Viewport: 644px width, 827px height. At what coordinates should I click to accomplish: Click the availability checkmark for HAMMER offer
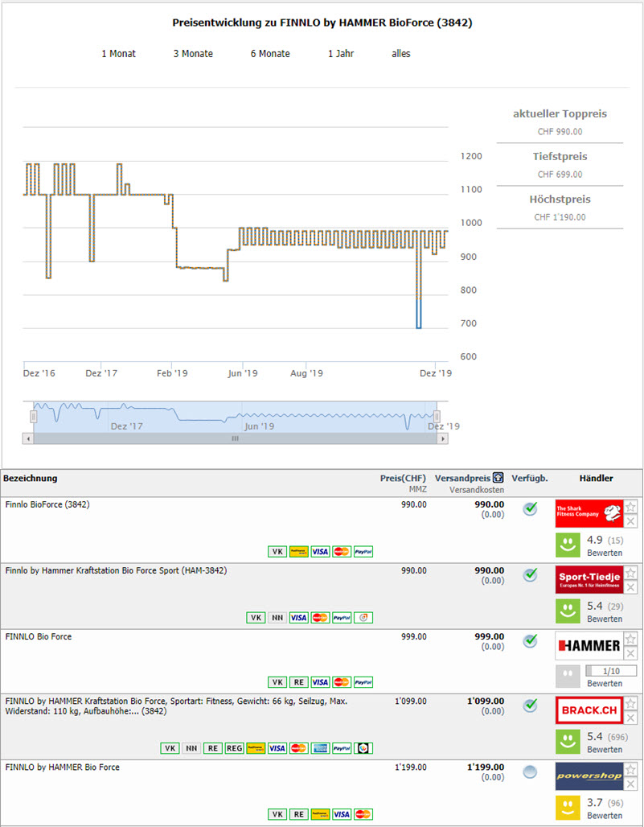click(x=530, y=640)
